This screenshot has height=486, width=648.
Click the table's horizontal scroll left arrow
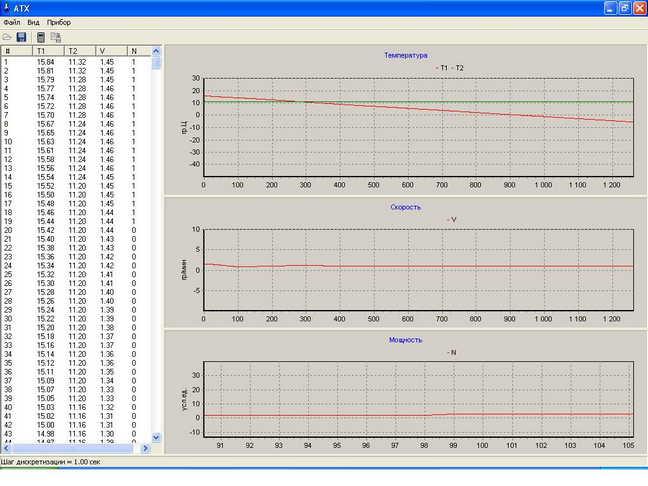pos(6,448)
